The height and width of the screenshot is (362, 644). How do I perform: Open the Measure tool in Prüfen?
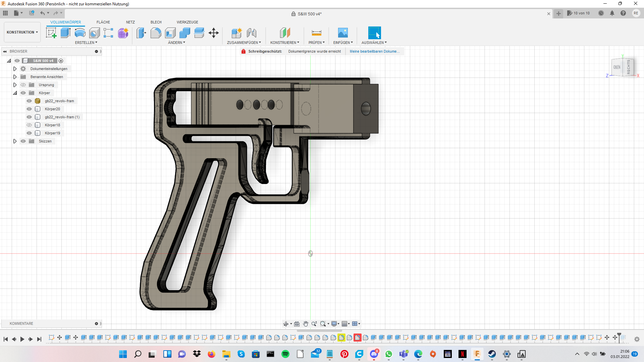(316, 33)
